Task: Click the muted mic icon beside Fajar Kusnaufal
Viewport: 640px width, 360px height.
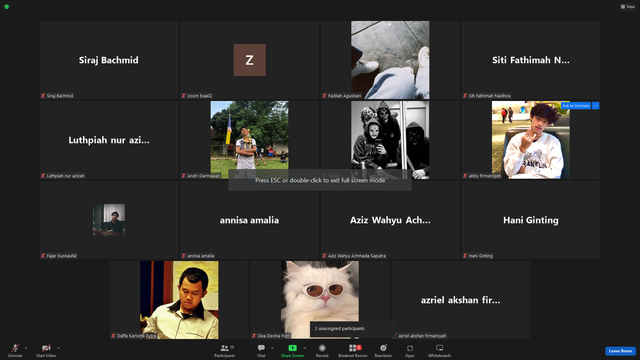Action: (43, 256)
